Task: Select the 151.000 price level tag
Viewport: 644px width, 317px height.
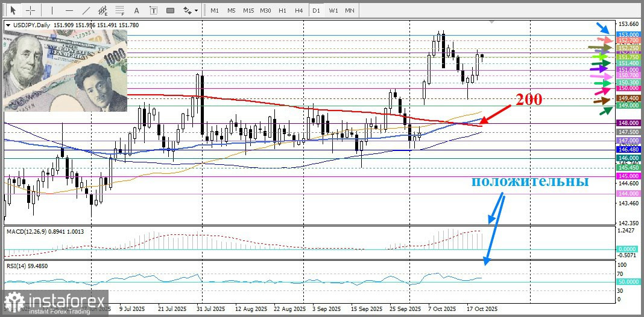Action: coord(628,70)
